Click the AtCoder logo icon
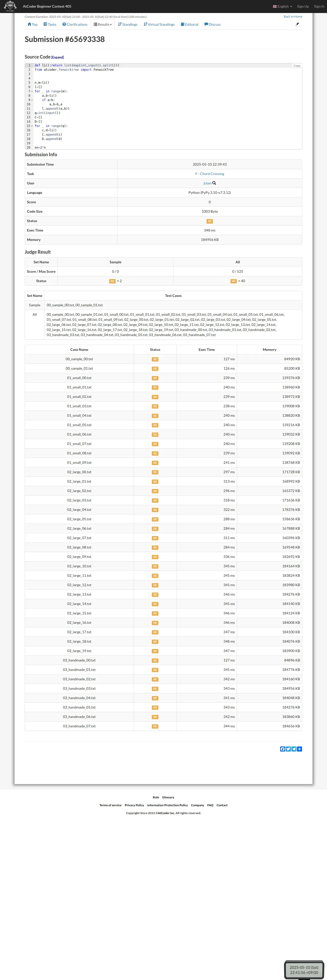Viewport: 327px width, 980px height. click(x=10, y=6)
